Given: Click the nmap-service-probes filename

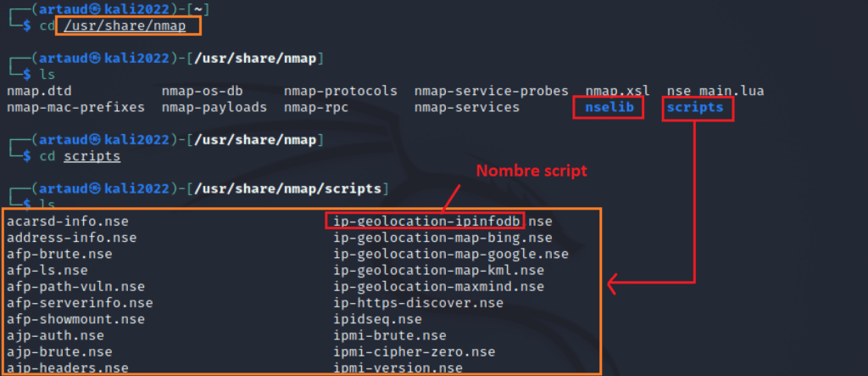Looking at the screenshot, I should point(492,91).
